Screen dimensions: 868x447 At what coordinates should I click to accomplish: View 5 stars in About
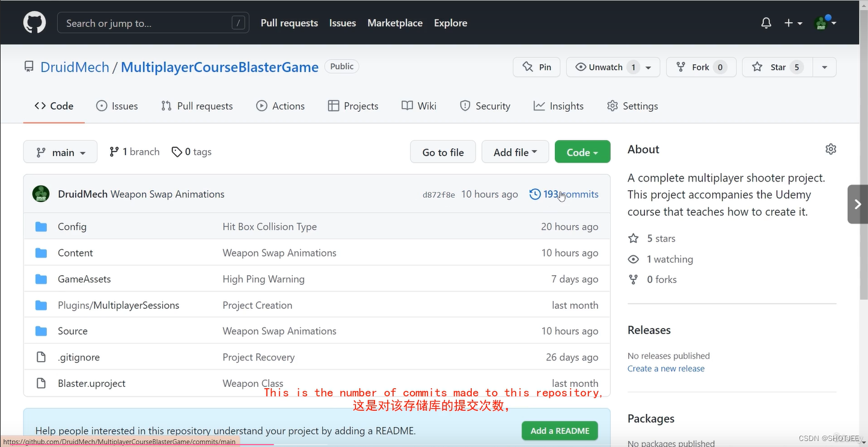click(652, 239)
